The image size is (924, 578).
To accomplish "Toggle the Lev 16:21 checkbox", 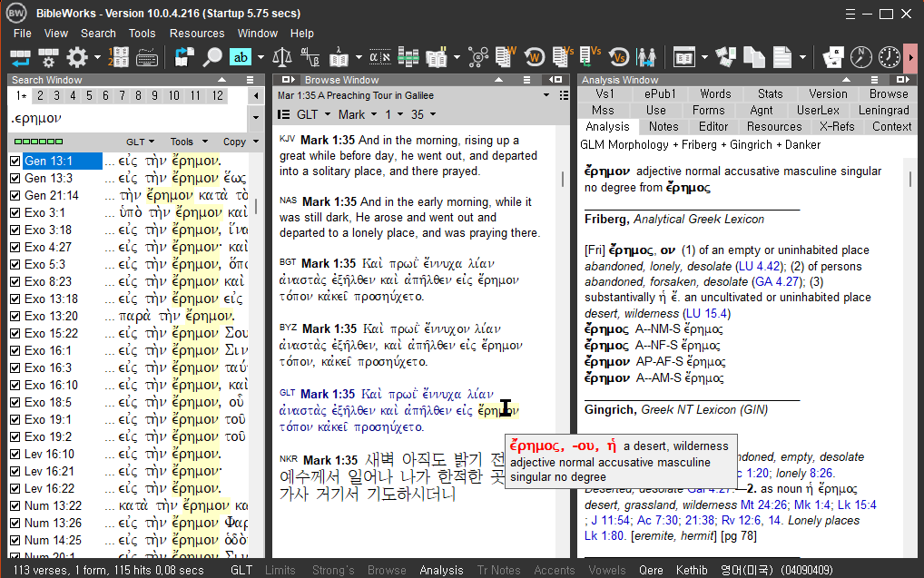I will click(x=15, y=471).
